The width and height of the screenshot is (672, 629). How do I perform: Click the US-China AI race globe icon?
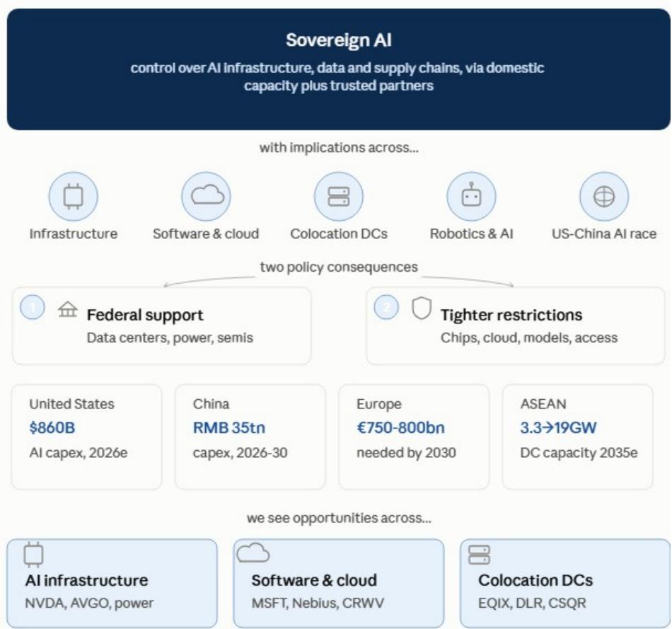pos(604,197)
